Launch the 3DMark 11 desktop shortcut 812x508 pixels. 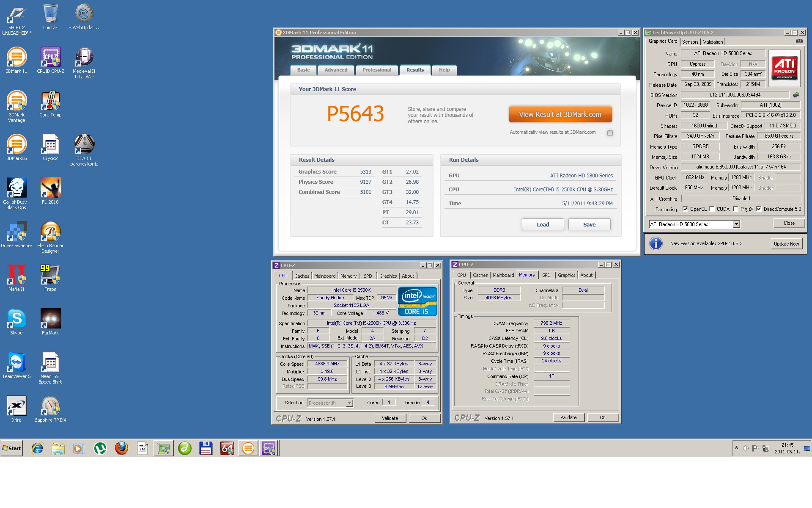point(16,61)
